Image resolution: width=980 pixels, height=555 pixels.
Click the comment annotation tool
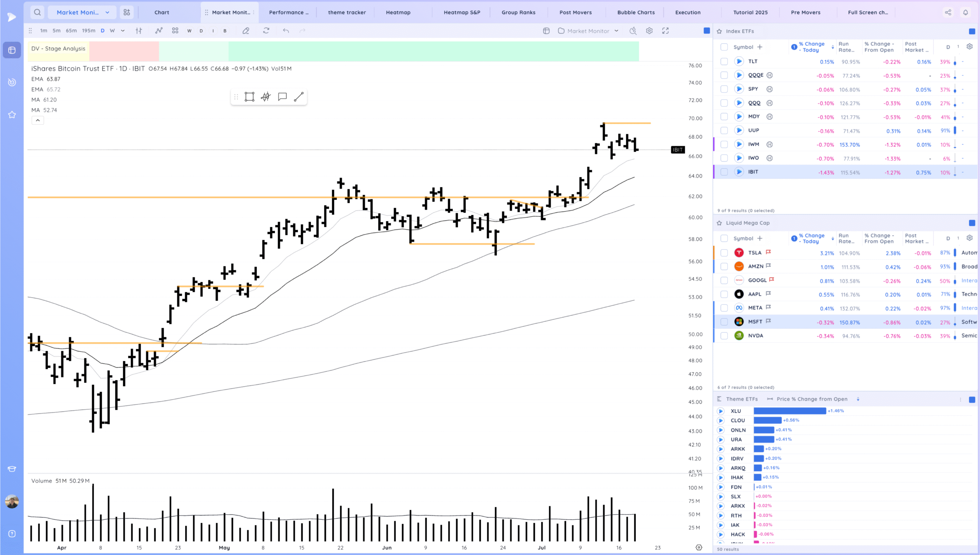coord(282,97)
